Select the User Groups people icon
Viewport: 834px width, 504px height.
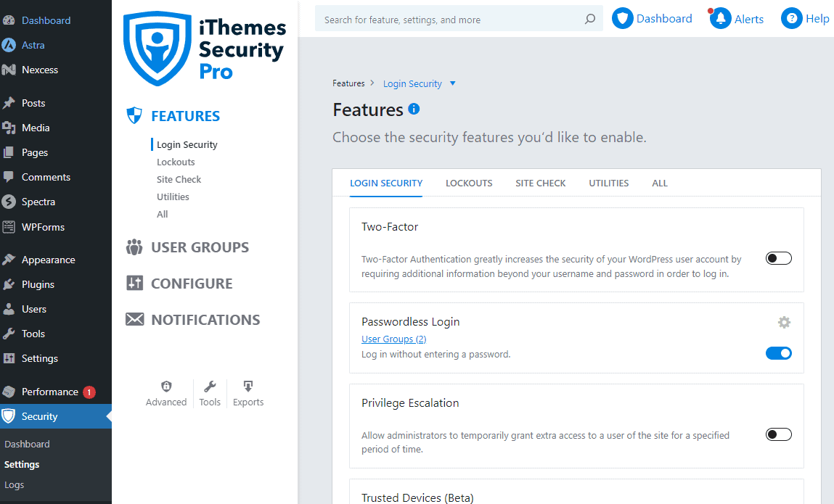[134, 247]
